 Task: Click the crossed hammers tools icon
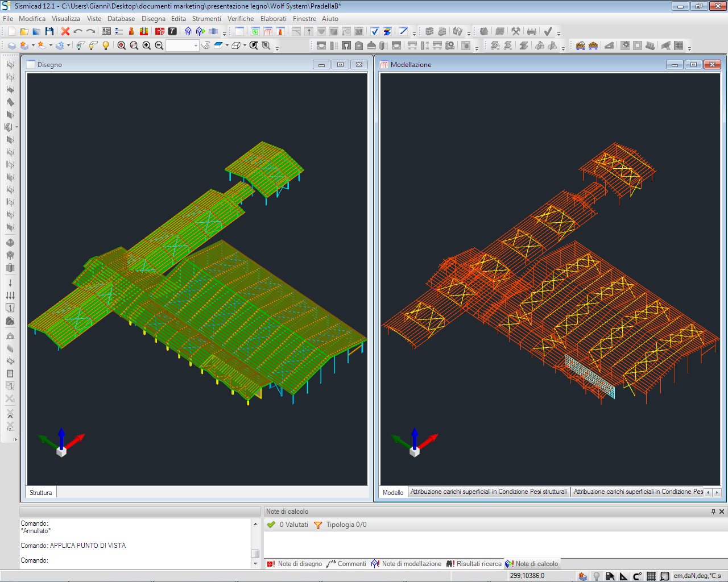click(516, 31)
